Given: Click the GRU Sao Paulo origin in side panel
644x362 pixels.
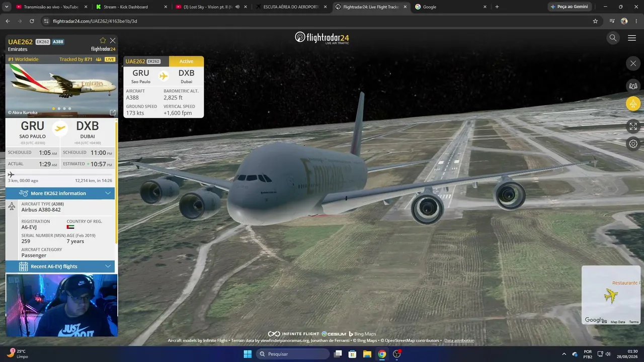Looking at the screenshot, I should (x=32, y=130).
